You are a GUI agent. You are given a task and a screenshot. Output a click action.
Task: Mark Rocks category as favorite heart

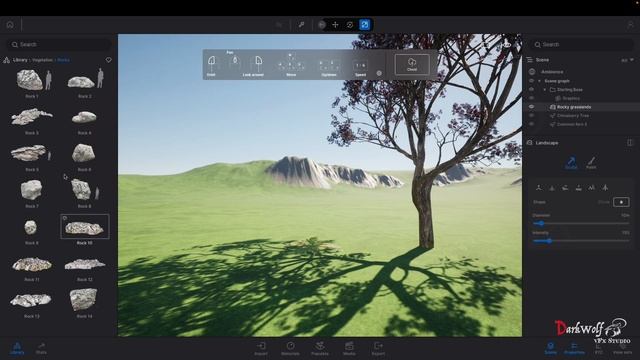pyautogui.click(x=109, y=60)
